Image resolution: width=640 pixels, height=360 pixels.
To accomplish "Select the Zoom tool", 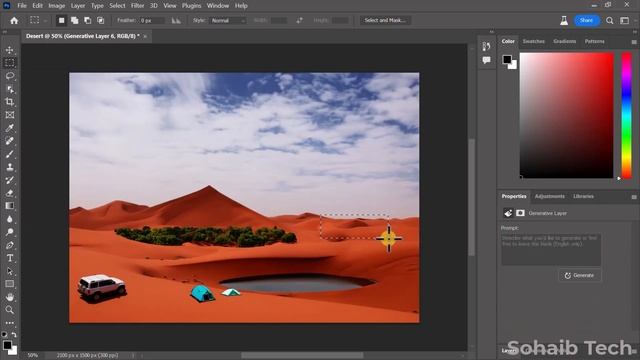I will point(9,310).
